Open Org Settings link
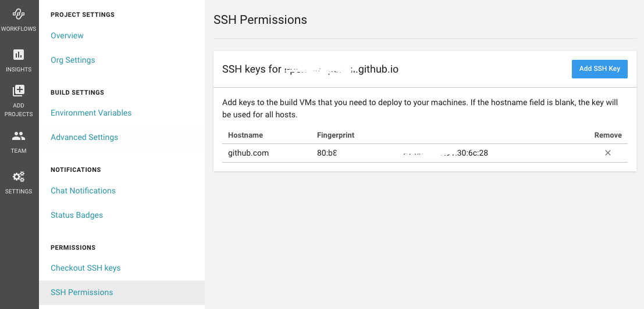This screenshot has width=644, height=309. point(73,60)
